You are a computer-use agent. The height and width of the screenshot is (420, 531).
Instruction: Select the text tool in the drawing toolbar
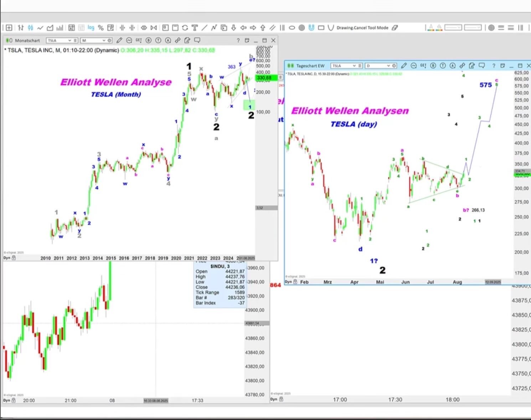(195, 28)
